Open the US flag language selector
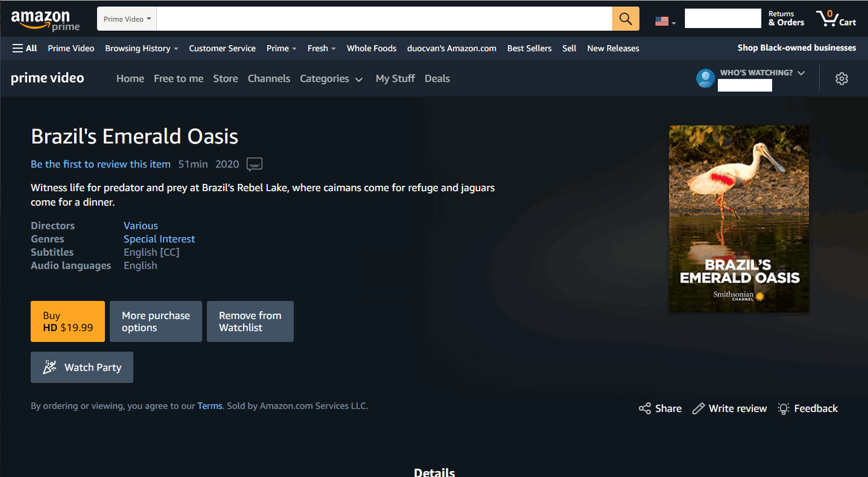 [665, 21]
